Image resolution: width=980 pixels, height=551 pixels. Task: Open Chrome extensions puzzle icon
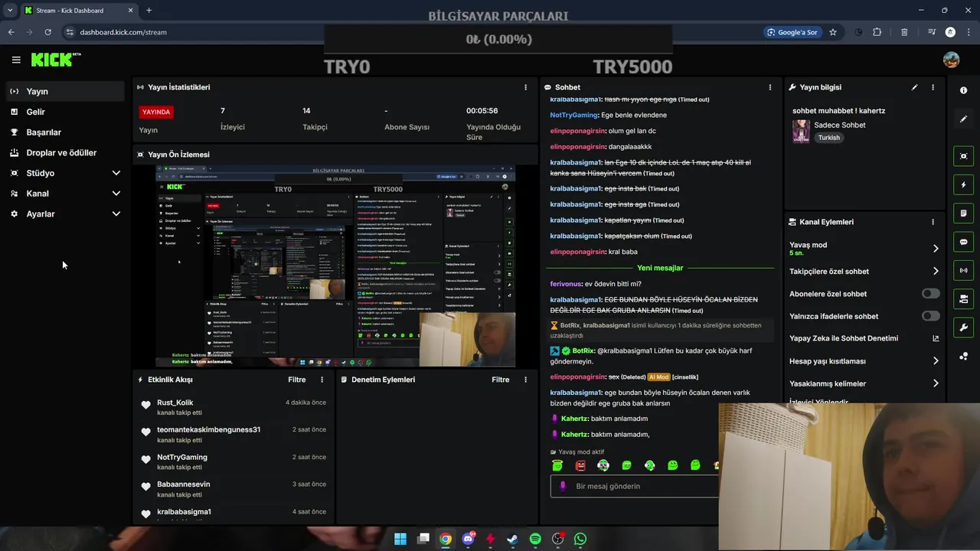tap(877, 32)
